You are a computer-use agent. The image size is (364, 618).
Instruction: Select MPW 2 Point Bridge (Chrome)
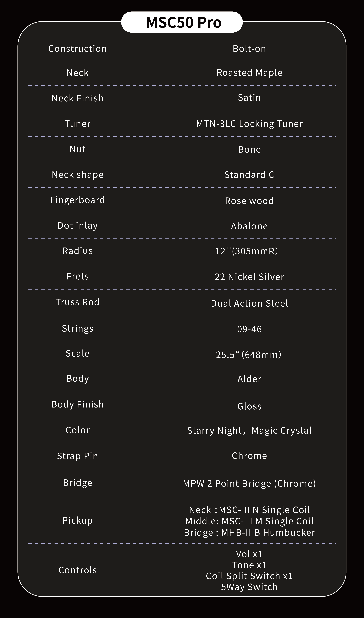249,483
